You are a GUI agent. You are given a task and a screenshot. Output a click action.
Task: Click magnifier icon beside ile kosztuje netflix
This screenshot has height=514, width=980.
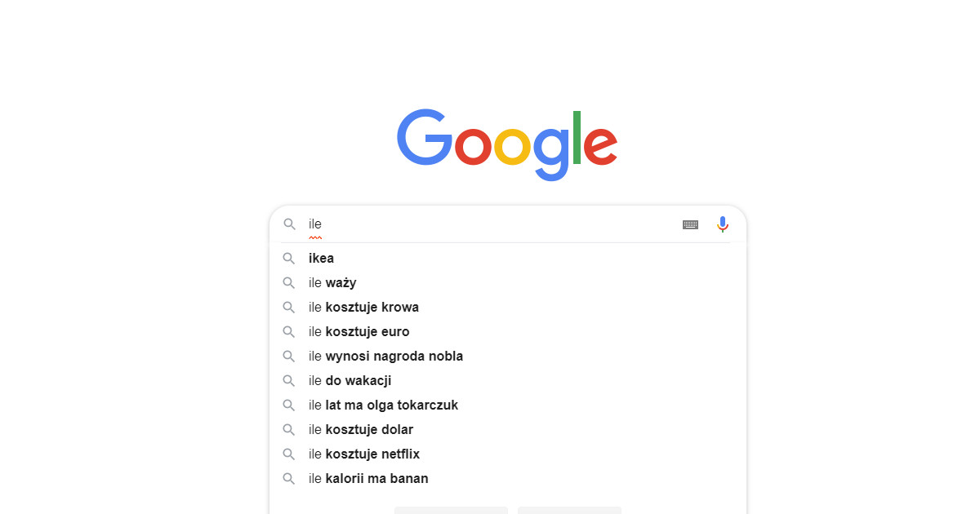(289, 454)
